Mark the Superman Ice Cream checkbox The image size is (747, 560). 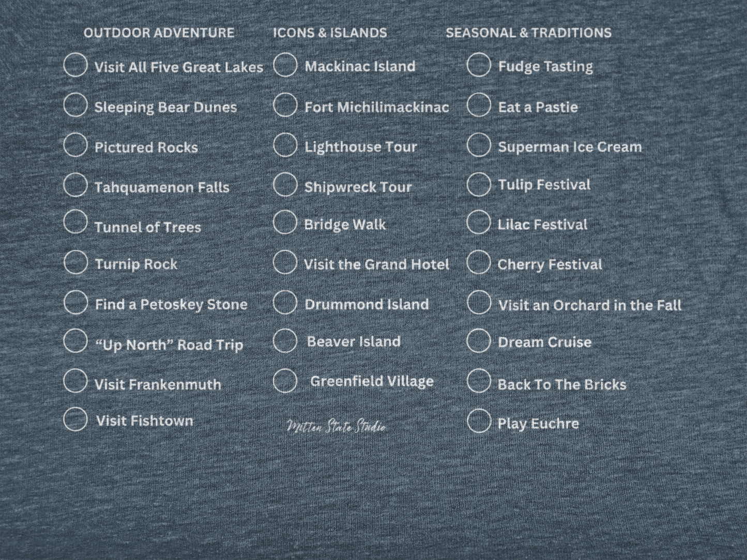tap(479, 145)
